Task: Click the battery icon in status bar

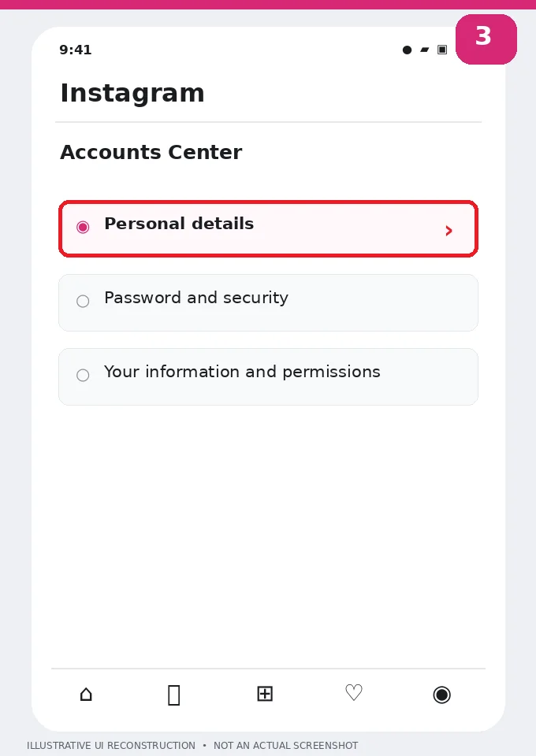Action: [442, 50]
